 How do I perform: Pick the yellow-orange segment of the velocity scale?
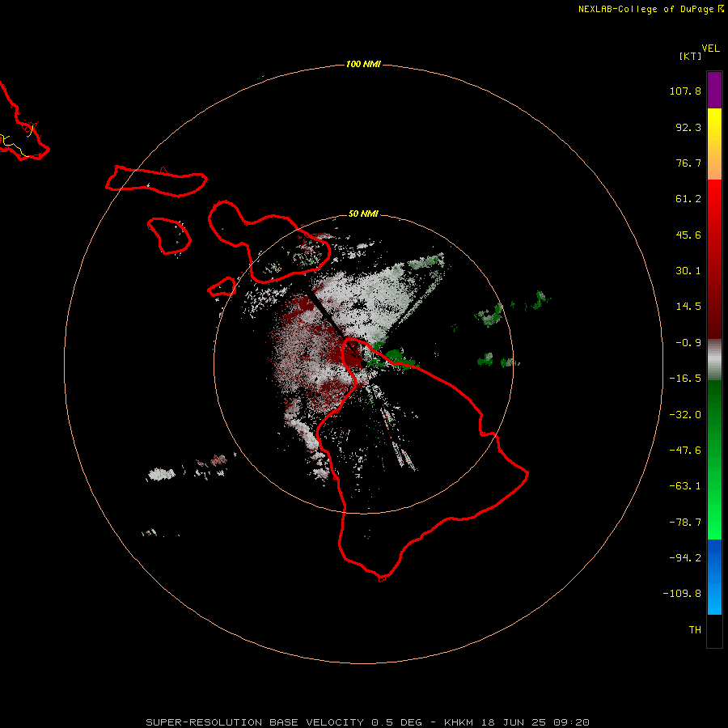click(714, 144)
